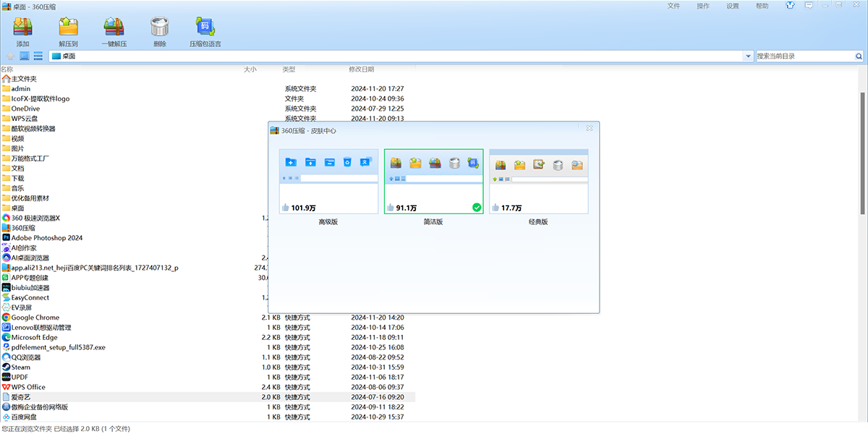Viewport: 868px width, 434px height.
Task: Close the 皮肤中心 skin dialog
Action: tap(590, 127)
